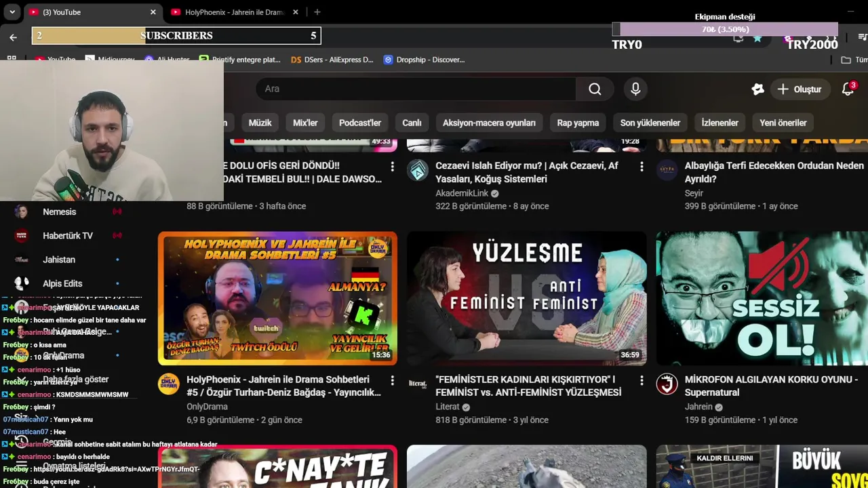Click the icon left of Oluştur
The image size is (868, 488).
coord(757,89)
